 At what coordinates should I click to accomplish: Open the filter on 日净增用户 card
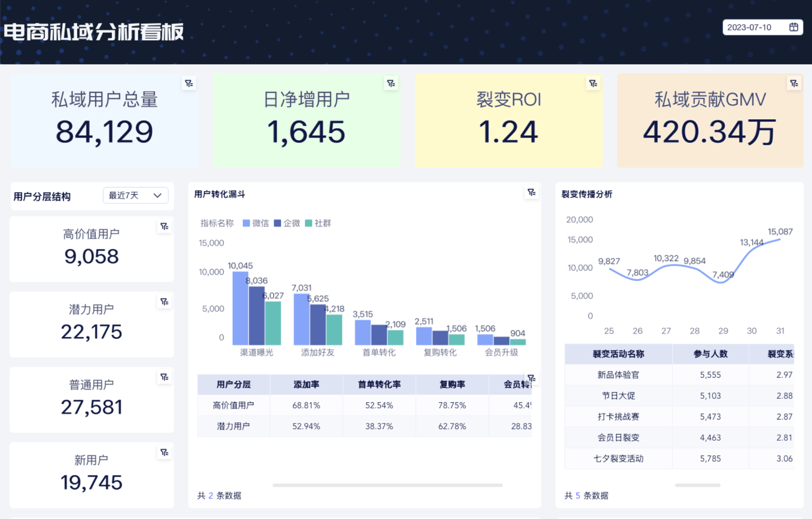click(x=391, y=83)
